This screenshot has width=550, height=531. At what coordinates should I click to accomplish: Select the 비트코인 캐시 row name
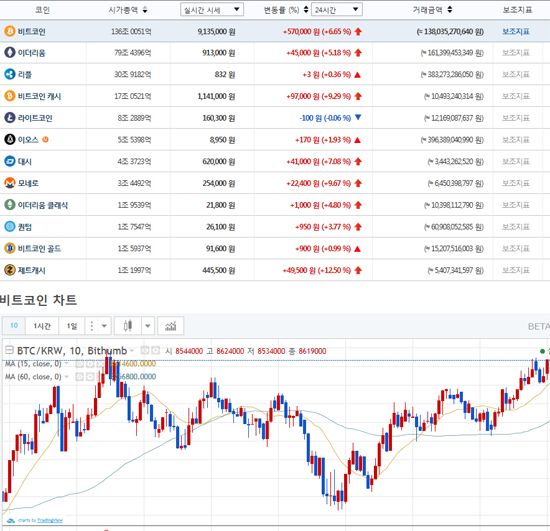coord(39,96)
